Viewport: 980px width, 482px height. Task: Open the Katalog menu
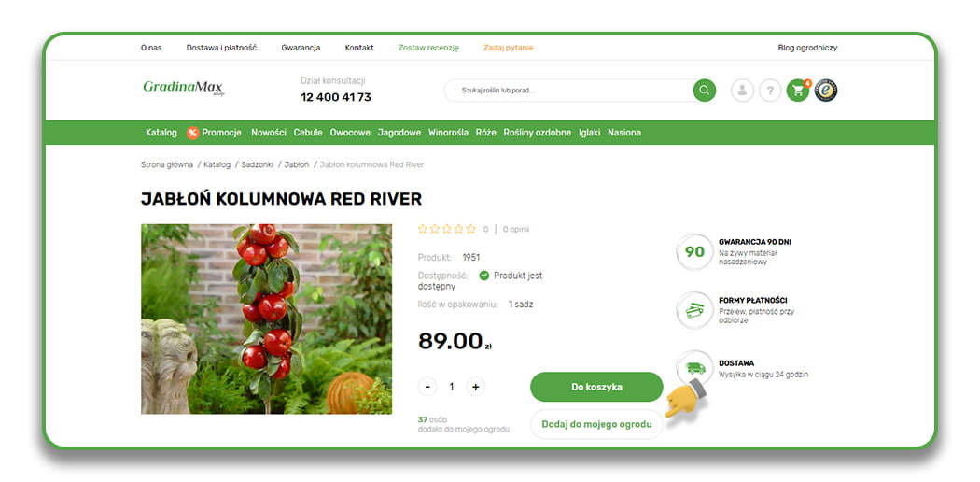coord(161,133)
